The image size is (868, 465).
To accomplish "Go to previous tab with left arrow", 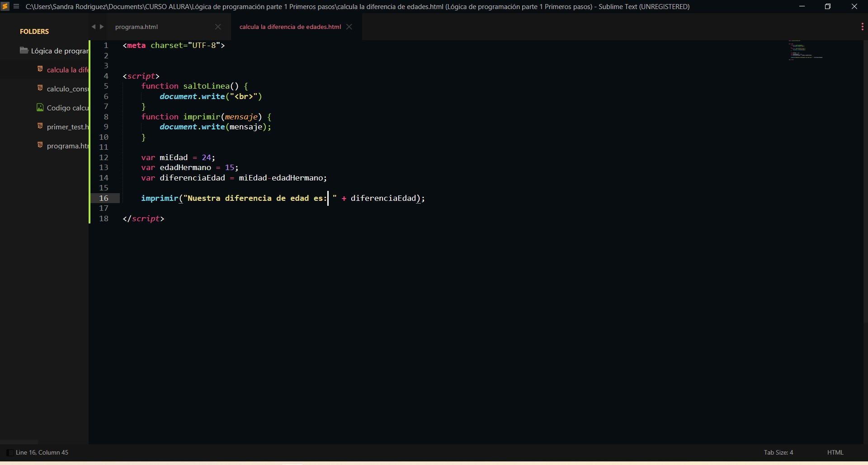I will [x=94, y=27].
